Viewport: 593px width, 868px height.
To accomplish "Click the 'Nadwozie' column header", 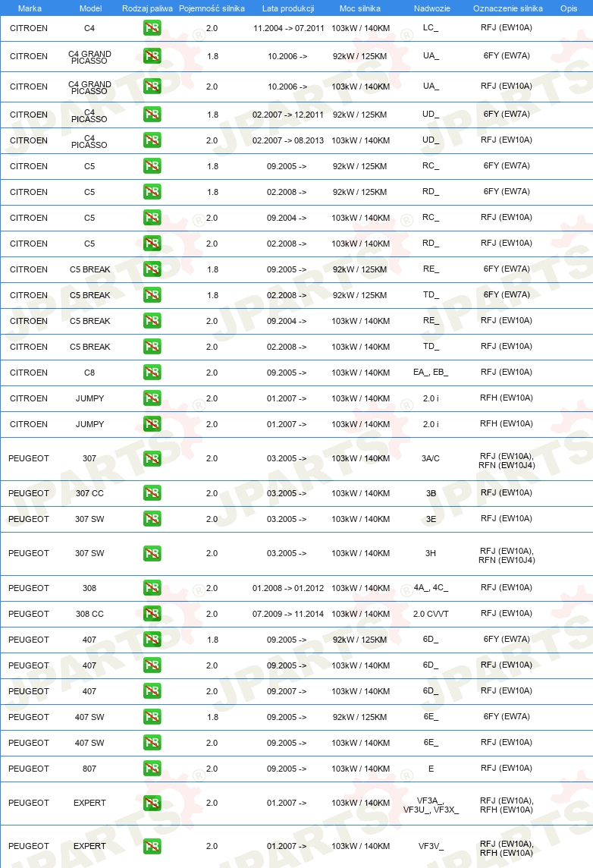I will 432,8.
